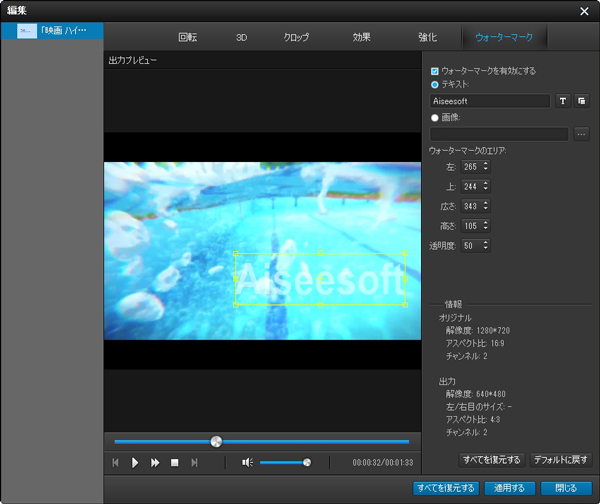
Task: Increase the 高さ height value
Action: click(x=486, y=223)
